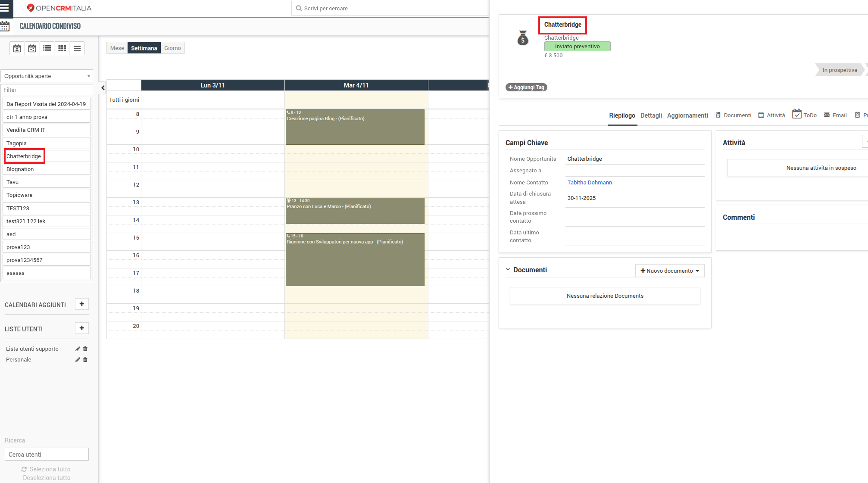Collapse the Documenti section chevron
868x483 pixels.
(x=508, y=269)
